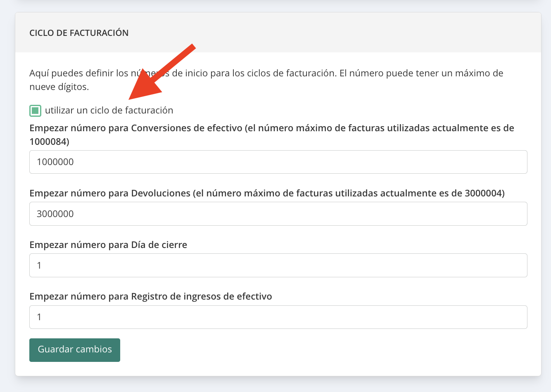This screenshot has height=392, width=551.
Task: Click the 'Empezar número para Registro de ingresos' label
Action: click(x=150, y=296)
